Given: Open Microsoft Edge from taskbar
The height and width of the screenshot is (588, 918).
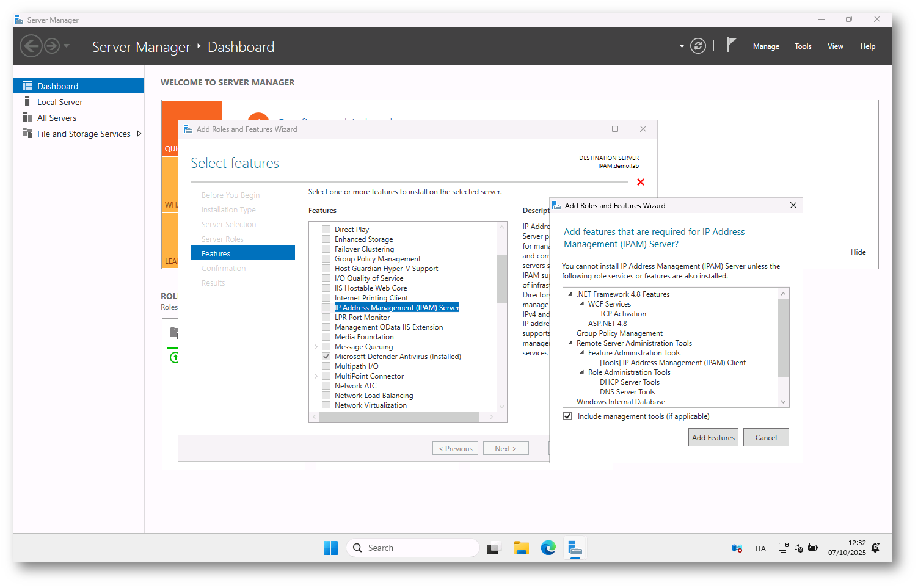Looking at the screenshot, I should (548, 548).
